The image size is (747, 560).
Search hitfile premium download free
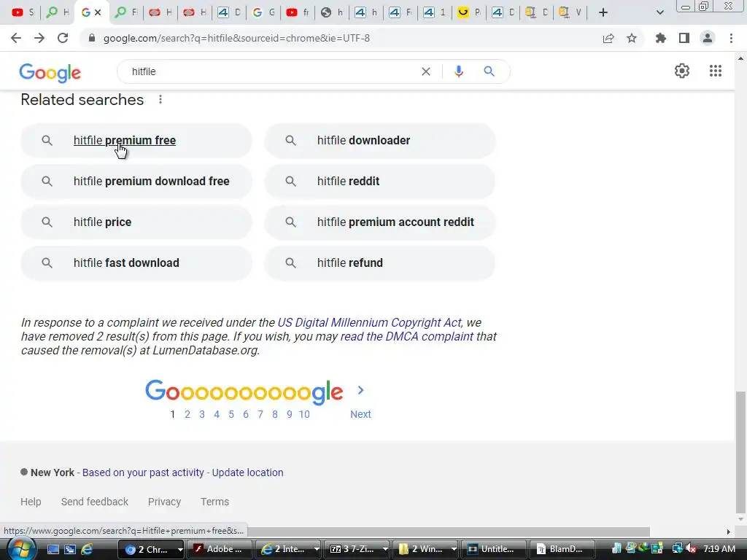(136, 182)
